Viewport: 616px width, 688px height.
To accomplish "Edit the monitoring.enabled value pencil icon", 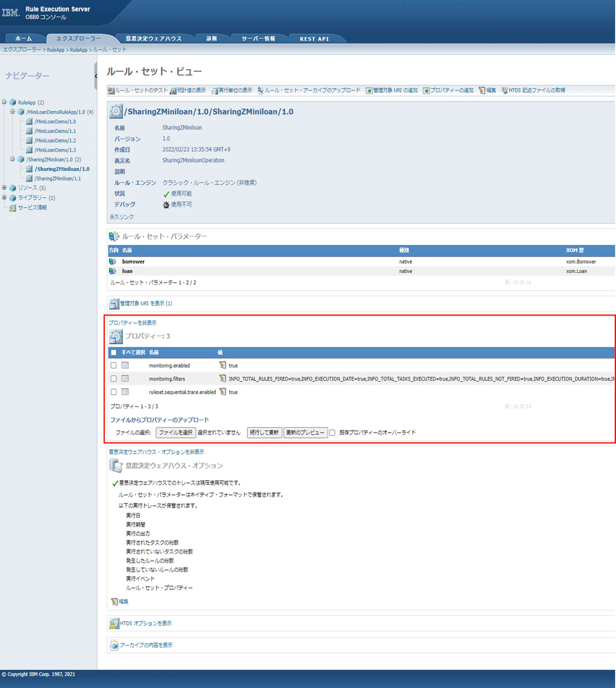I will 223,365.
